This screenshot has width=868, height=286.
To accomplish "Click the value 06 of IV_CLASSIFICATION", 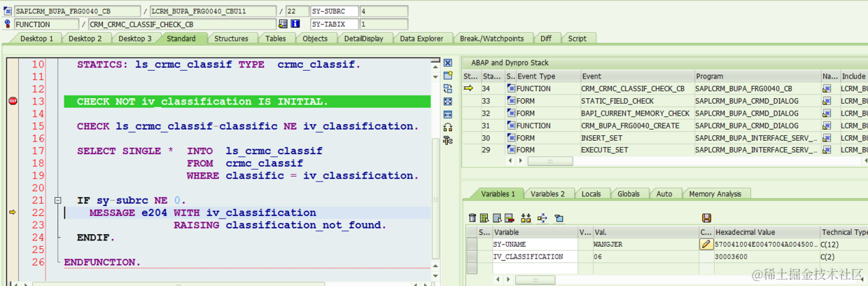I will pos(598,257).
